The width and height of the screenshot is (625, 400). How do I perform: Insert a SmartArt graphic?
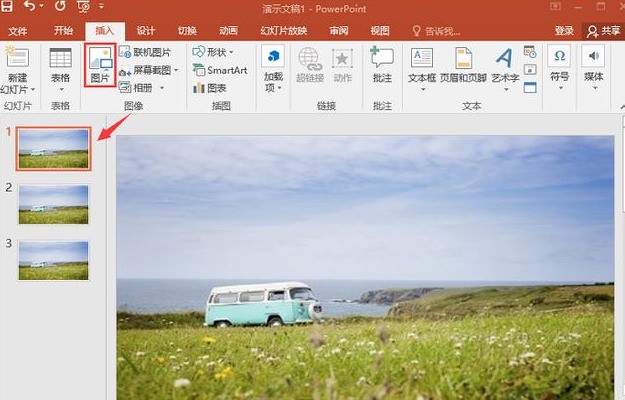click(x=220, y=70)
